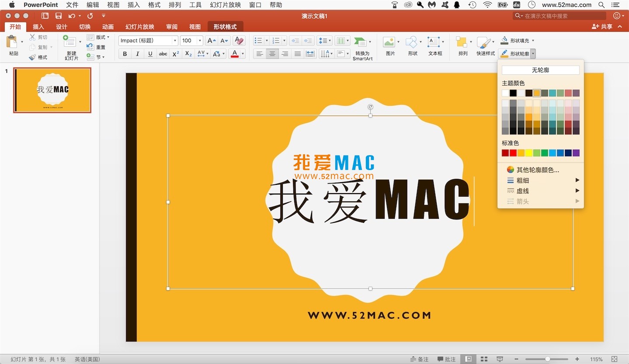Toggle Strikethrough (abc) formatting

[x=163, y=54]
